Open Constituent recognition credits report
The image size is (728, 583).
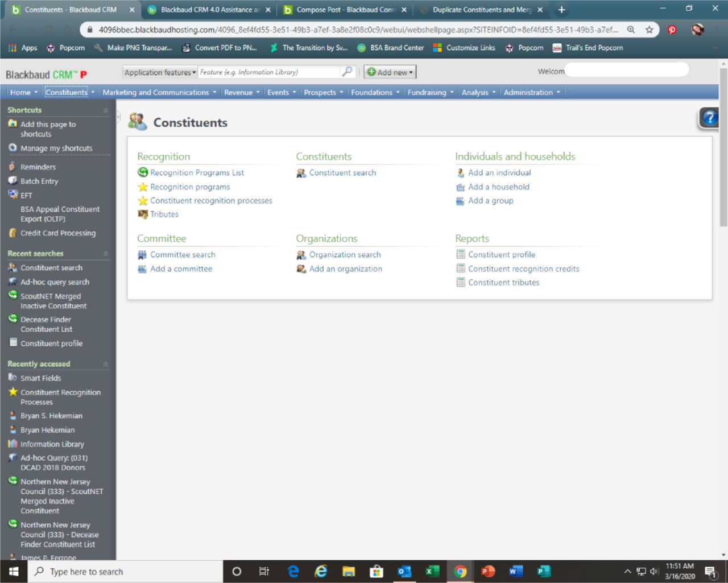click(x=524, y=269)
